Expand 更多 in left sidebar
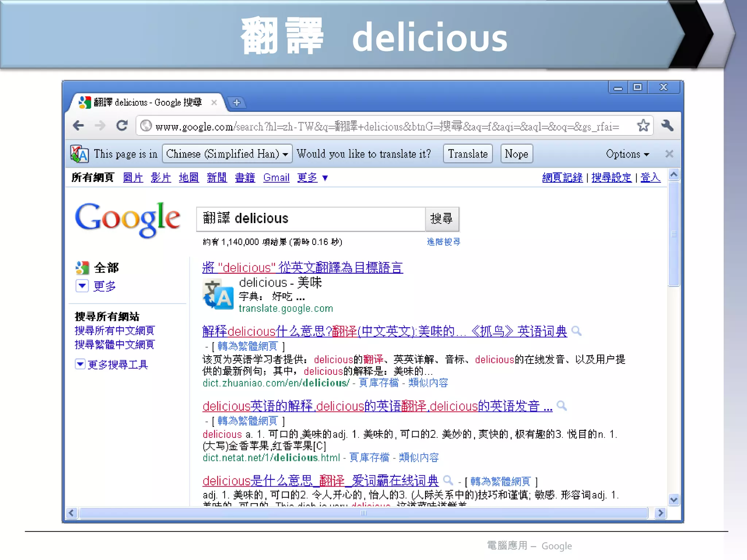The width and height of the screenshot is (747, 560). point(96,286)
